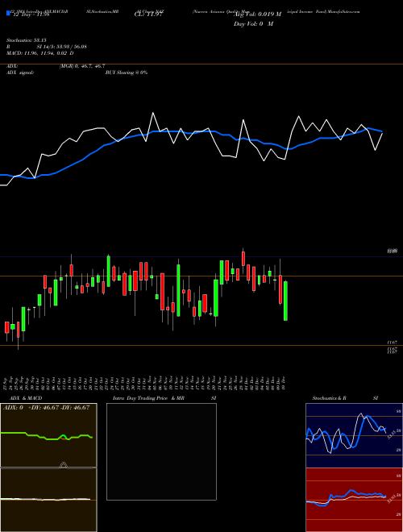Click the 'ADX & MACD' panel title
This screenshot has height=532, width=403.
26,398
